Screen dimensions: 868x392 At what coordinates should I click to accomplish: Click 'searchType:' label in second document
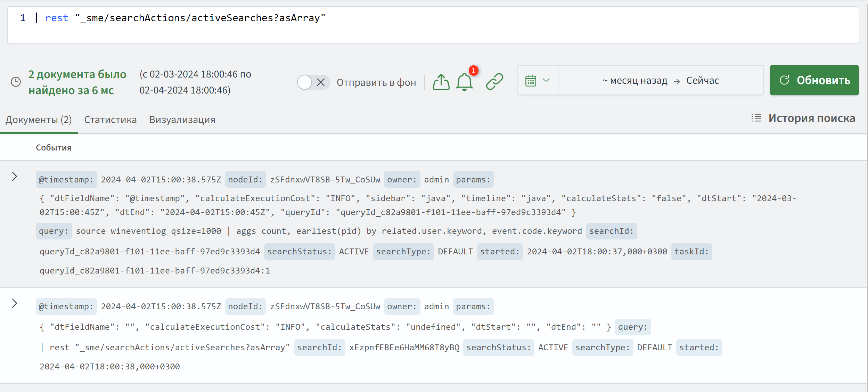pos(603,348)
